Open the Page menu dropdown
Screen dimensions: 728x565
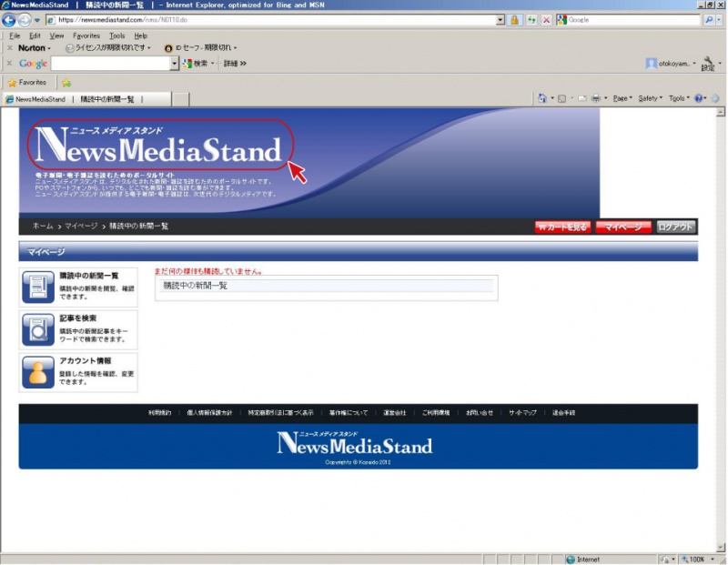coord(622,98)
